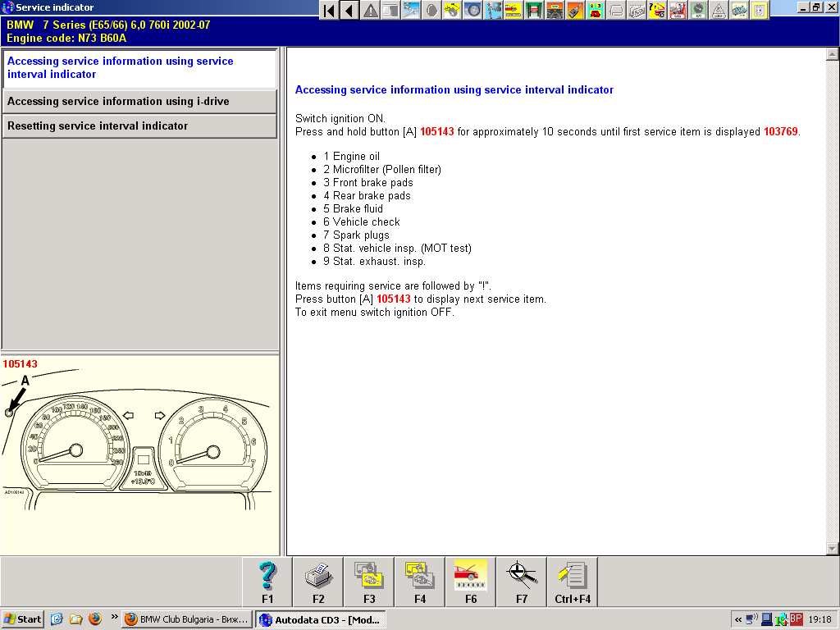Click the green steering wheel icon
840x630 pixels.
697,10
